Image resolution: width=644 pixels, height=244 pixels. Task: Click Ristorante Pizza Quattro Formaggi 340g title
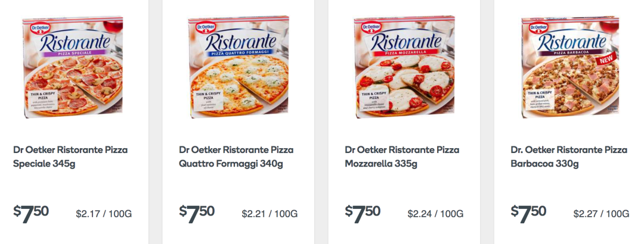tap(236, 157)
